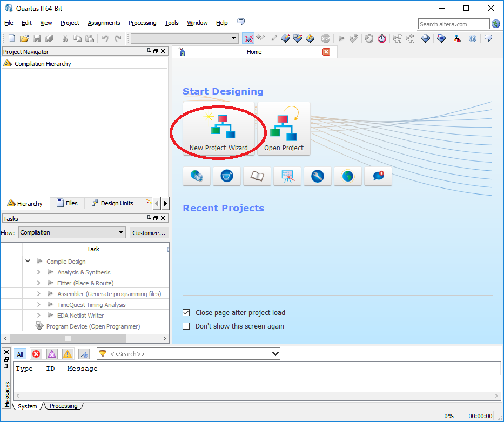
Task: Launch the New Project Wizard
Action: [x=219, y=129]
